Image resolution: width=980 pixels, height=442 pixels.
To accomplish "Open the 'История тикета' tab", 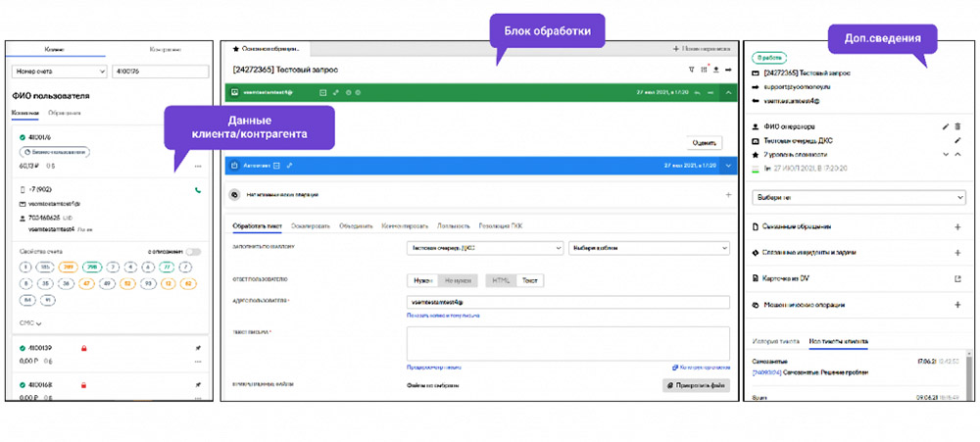I will pos(775,342).
